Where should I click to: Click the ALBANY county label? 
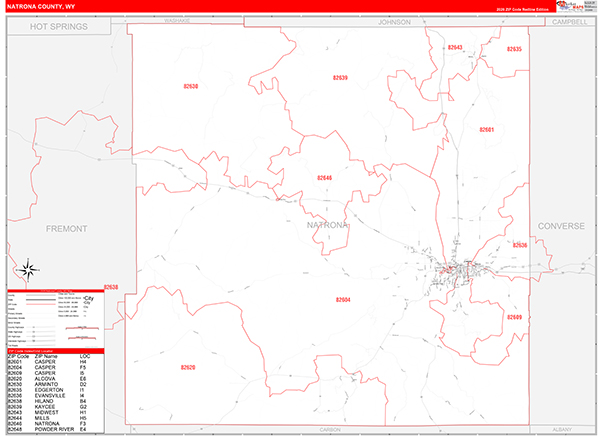(562, 429)
